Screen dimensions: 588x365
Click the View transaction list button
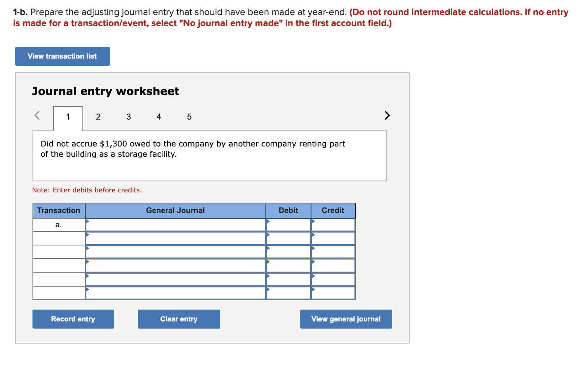coord(63,56)
